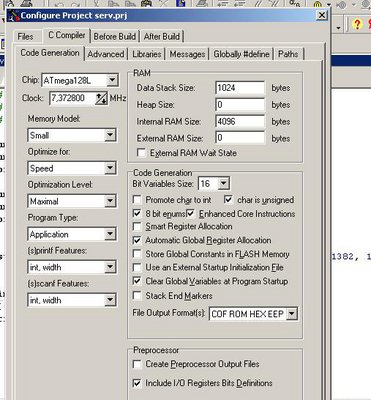The height and width of the screenshot is (400, 371).
Task: Go to the Globally #define tab
Action: [241, 54]
